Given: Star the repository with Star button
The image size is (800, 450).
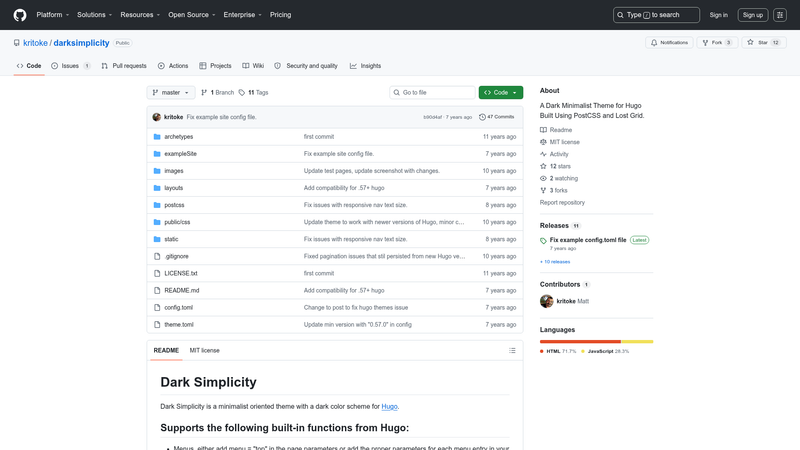Looking at the screenshot, I should pyautogui.click(x=764, y=43).
